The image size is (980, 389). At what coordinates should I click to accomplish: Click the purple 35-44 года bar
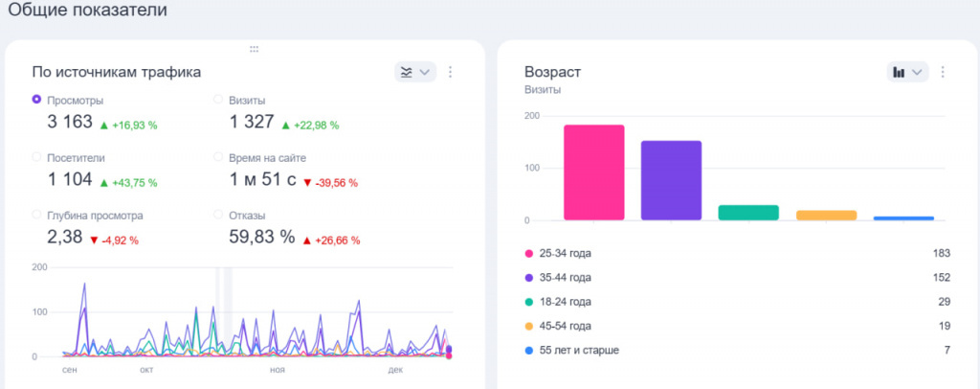(x=671, y=181)
